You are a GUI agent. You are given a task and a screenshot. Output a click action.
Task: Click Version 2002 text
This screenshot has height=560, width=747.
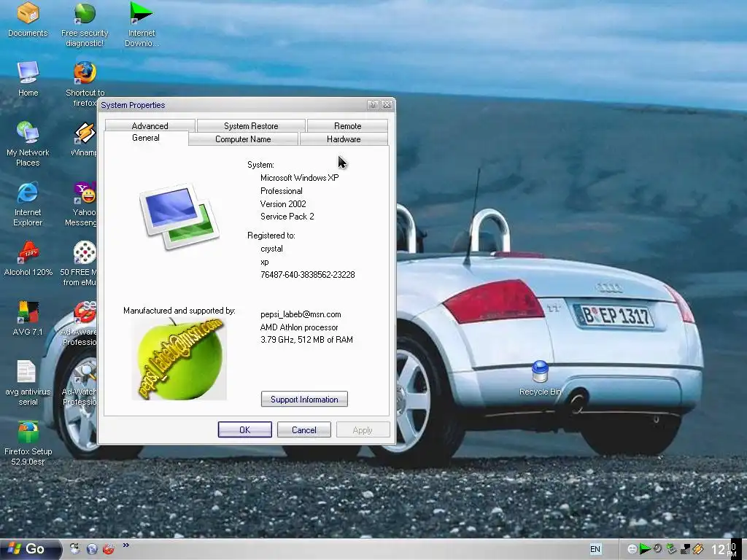283,204
